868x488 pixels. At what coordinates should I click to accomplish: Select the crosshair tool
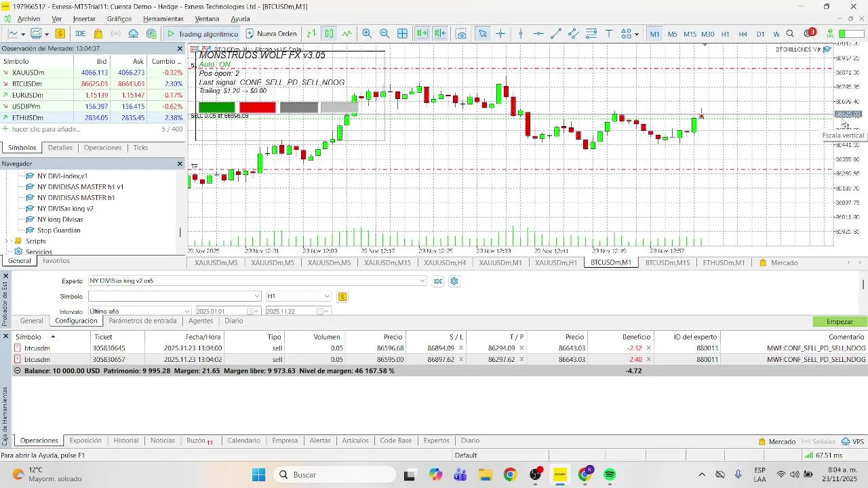click(500, 33)
